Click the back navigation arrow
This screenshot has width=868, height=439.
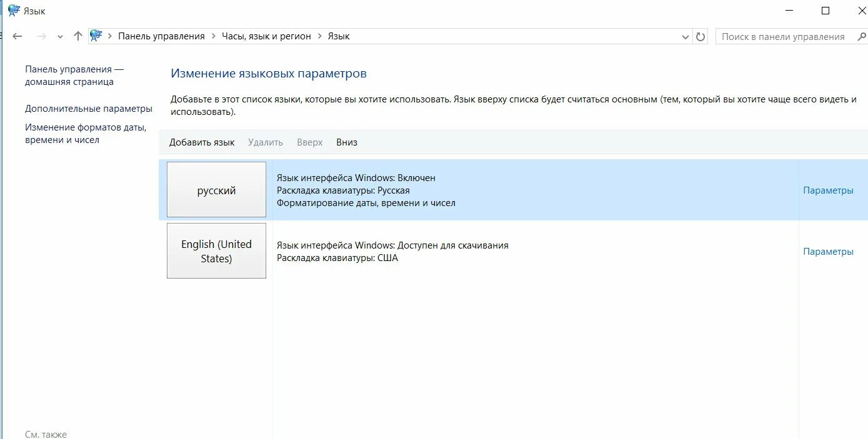tap(17, 36)
